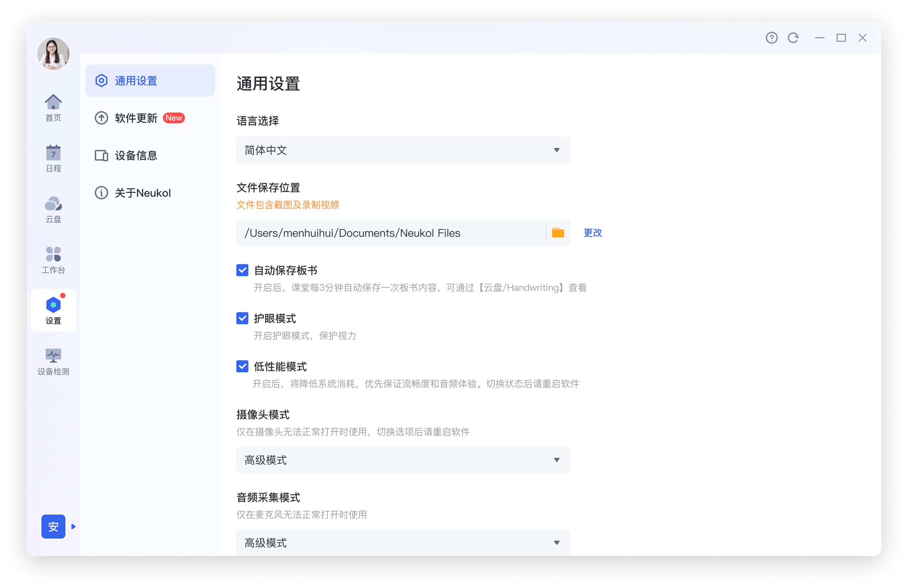908x588 pixels.
Task: Select the 设置 settings hexagon icon
Action: (x=53, y=305)
